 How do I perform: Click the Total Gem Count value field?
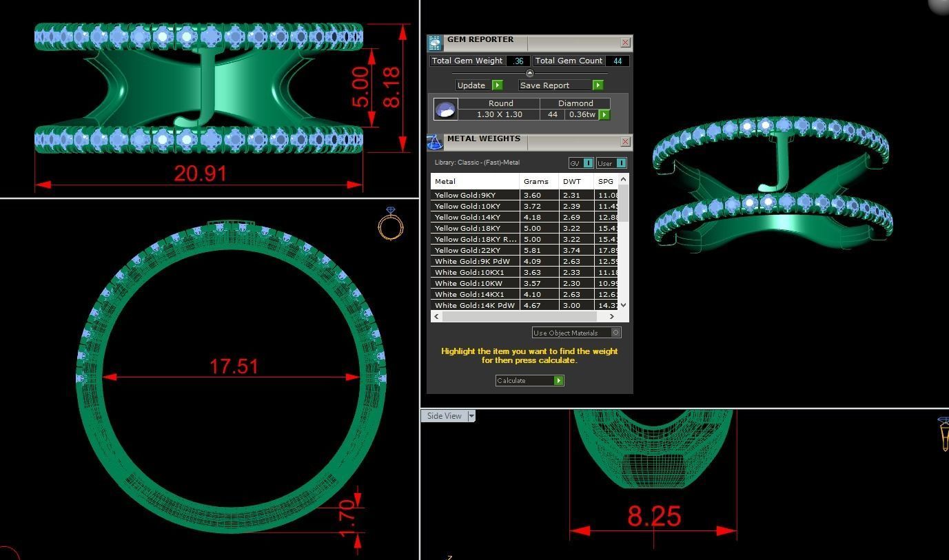coord(618,61)
